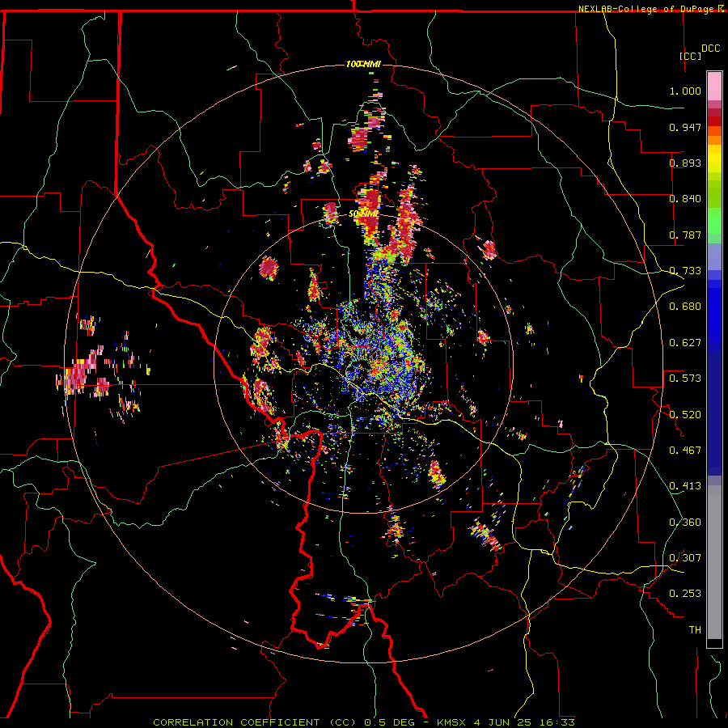The width and height of the screenshot is (728, 728).
Task: Click the 0.5 DEG elevation label
Action: [391, 722]
